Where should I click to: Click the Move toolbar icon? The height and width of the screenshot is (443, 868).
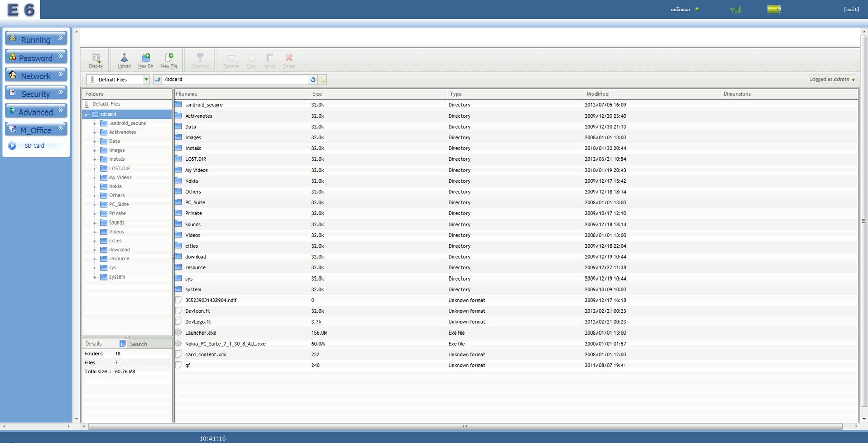[x=270, y=60]
